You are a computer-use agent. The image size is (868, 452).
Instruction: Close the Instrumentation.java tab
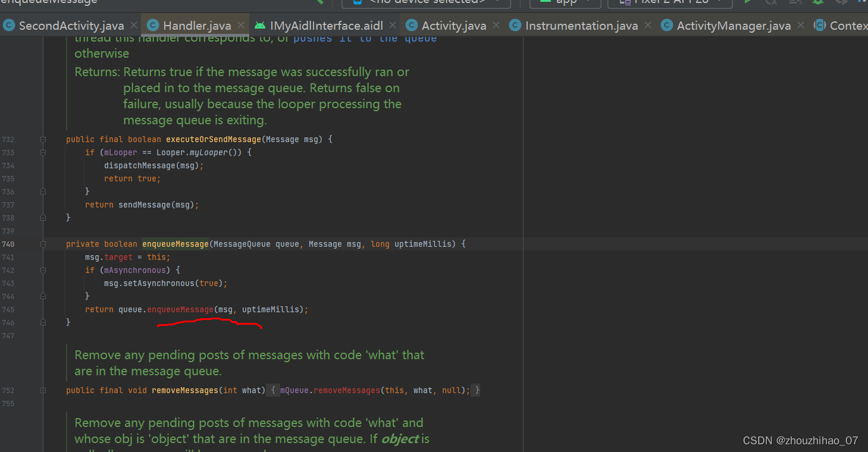tap(648, 26)
